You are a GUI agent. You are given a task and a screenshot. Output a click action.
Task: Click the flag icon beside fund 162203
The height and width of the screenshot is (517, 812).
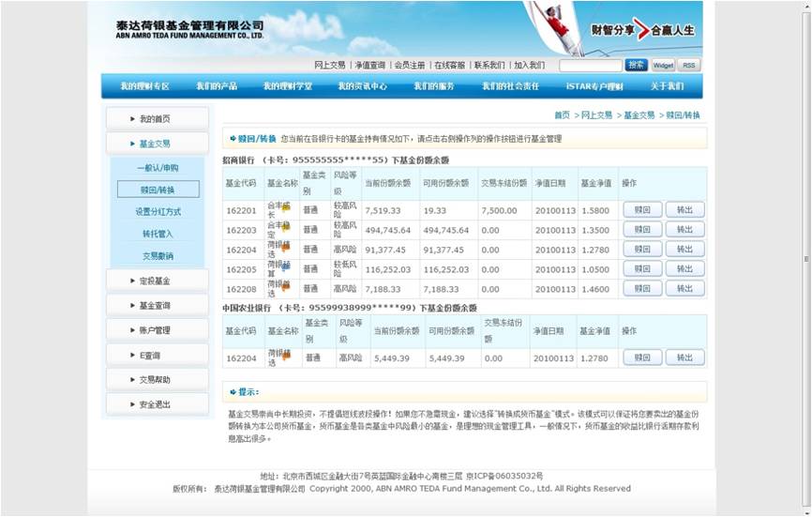(x=285, y=226)
